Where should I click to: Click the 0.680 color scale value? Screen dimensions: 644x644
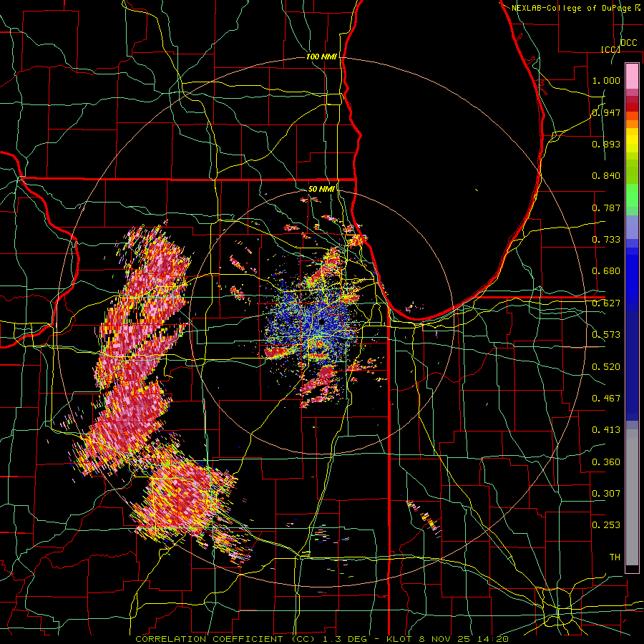tap(606, 271)
